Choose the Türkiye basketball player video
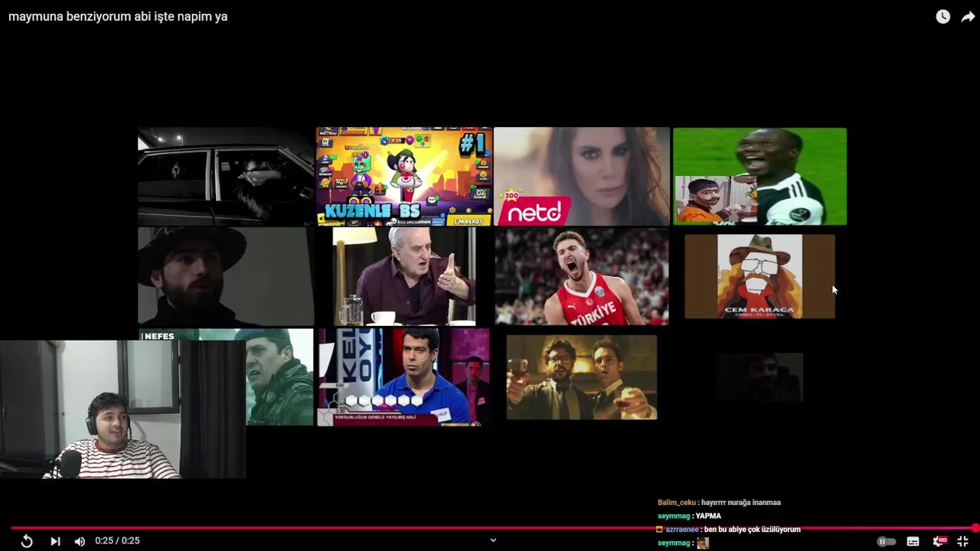 [x=582, y=276]
